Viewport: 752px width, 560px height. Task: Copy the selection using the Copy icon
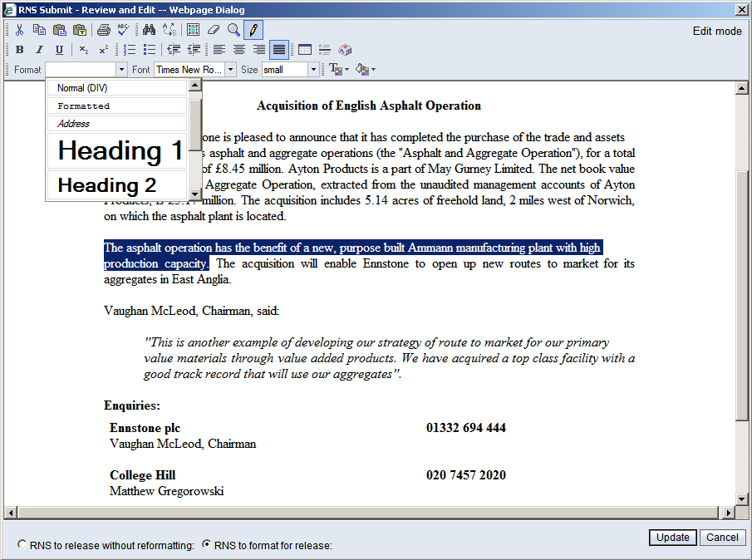[x=39, y=30]
